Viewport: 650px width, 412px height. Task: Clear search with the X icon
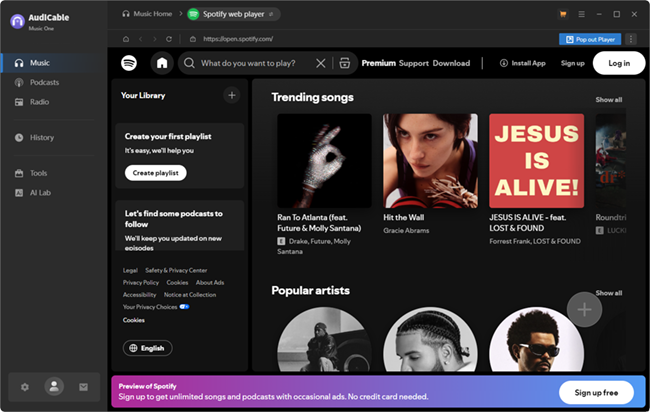320,63
